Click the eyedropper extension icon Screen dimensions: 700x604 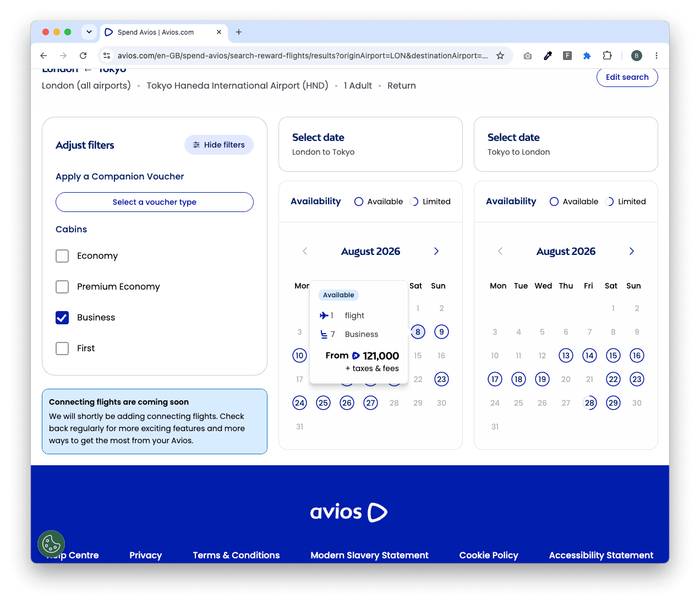tap(548, 56)
